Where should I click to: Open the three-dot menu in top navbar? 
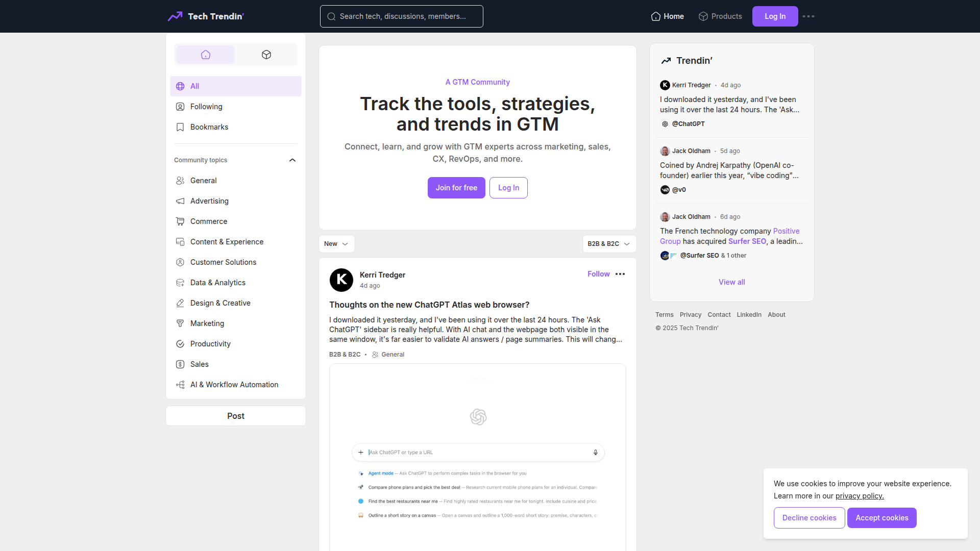tap(808, 16)
